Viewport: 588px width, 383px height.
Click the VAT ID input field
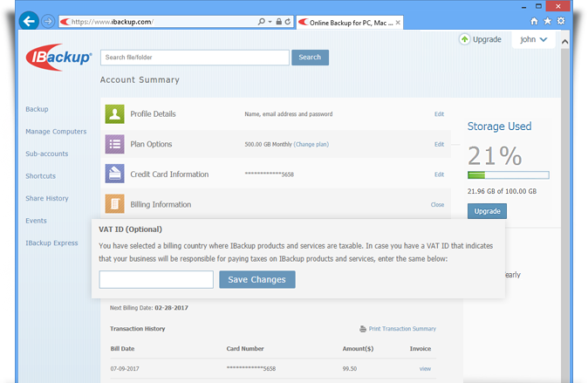[156, 279]
